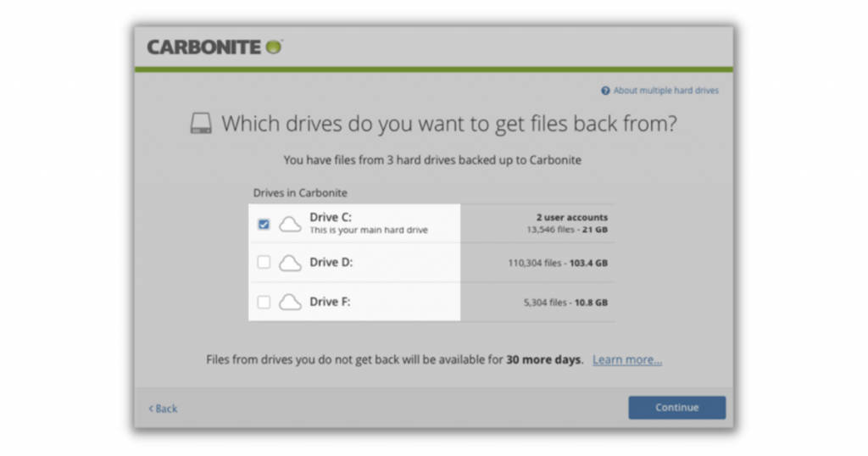Click the cloud icon for Drive C

290,224
